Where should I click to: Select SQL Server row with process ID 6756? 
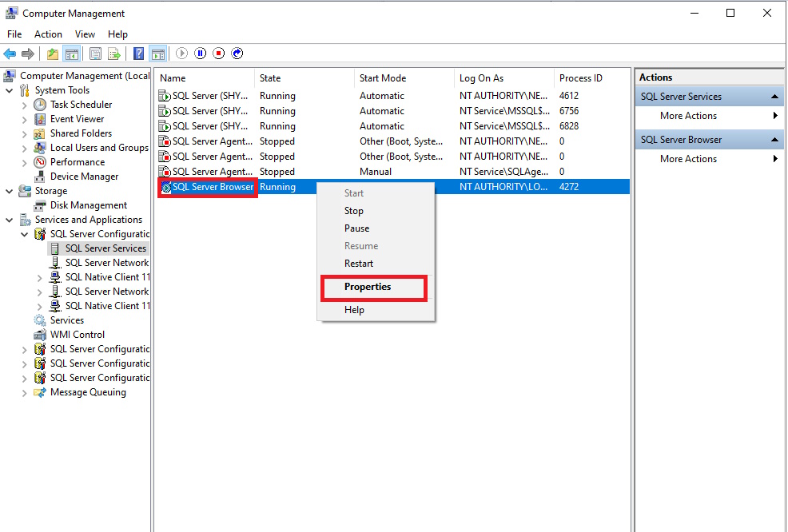pos(392,110)
